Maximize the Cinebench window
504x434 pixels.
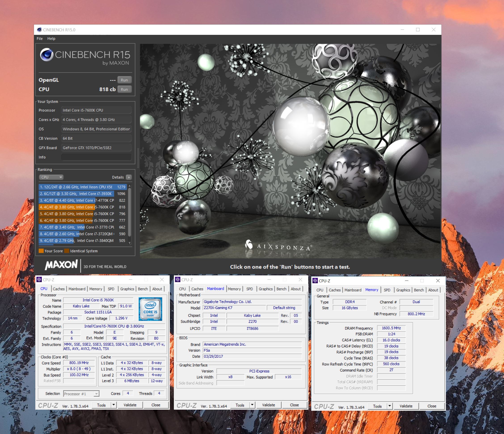point(418,30)
